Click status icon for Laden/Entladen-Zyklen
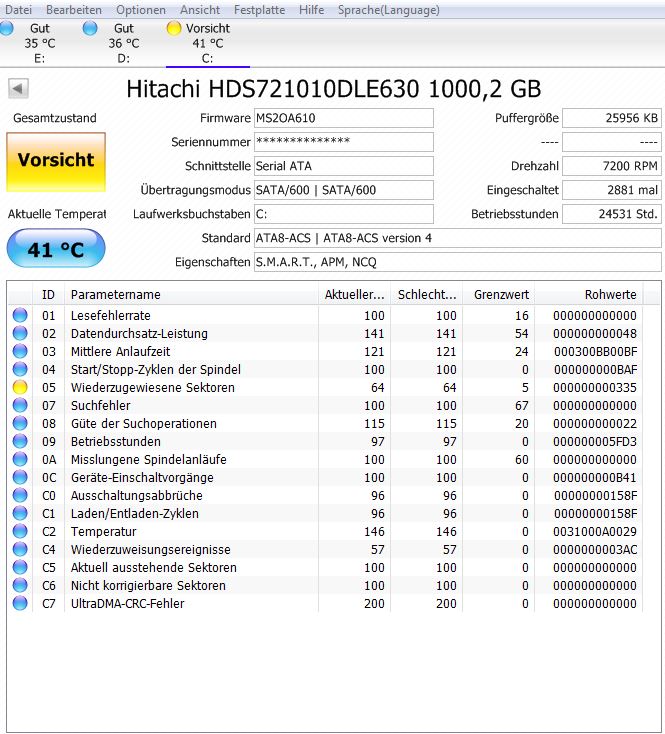The width and height of the screenshot is (665, 734). (20, 514)
